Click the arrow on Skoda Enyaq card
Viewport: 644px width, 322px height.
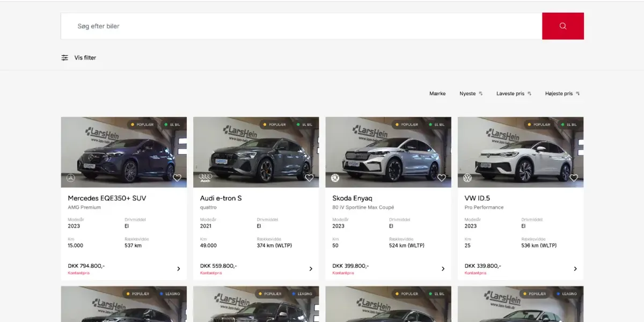(x=443, y=269)
